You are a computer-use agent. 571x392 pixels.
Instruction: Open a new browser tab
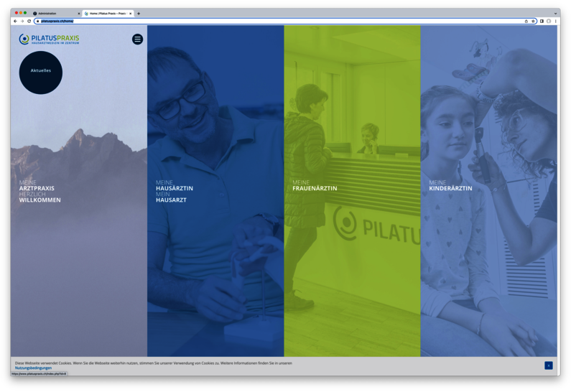point(139,14)
